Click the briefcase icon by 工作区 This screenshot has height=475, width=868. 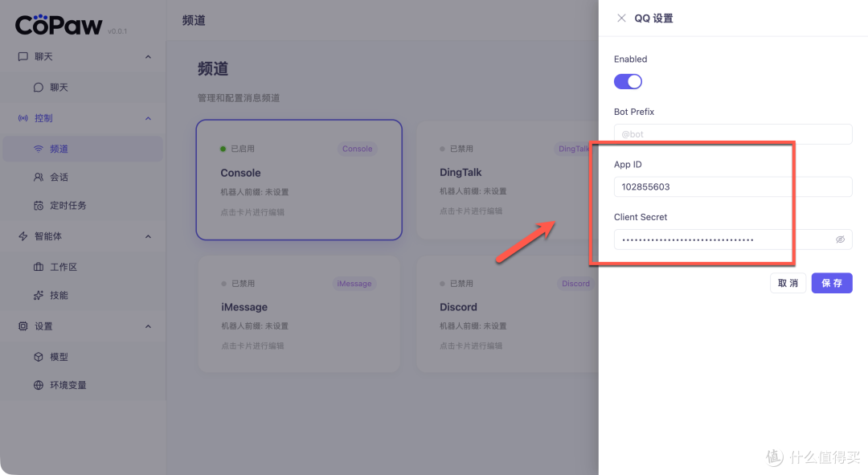pos(39,267)
